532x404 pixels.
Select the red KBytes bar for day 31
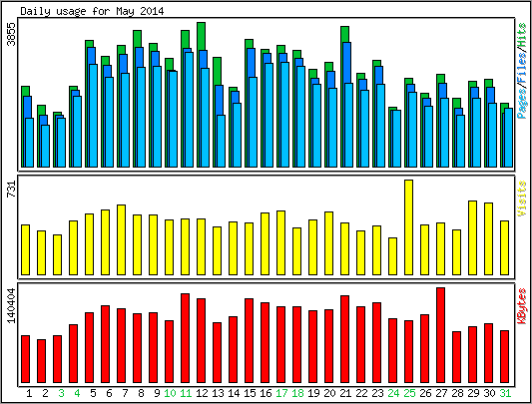click(504, 356)
